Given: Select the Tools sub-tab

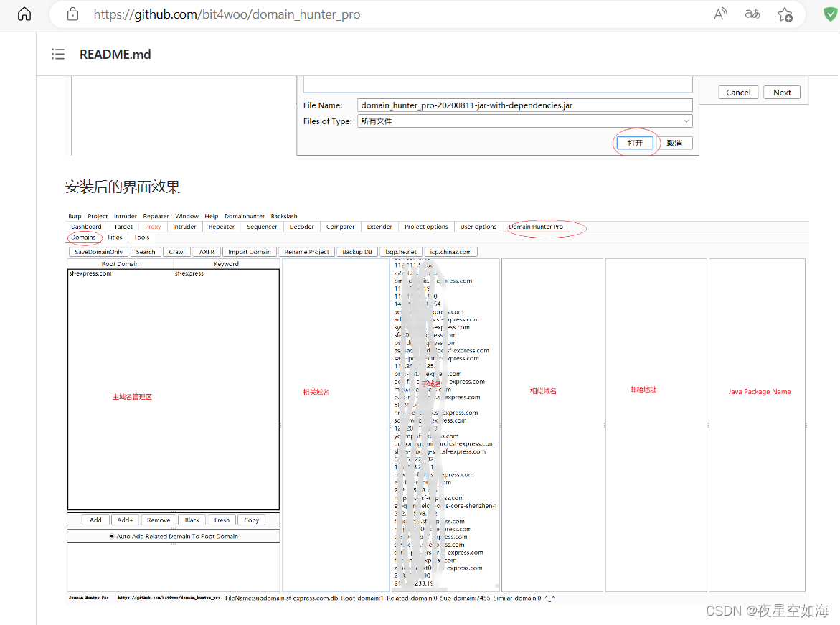Looking at the screenshot, I should [141, 237].
